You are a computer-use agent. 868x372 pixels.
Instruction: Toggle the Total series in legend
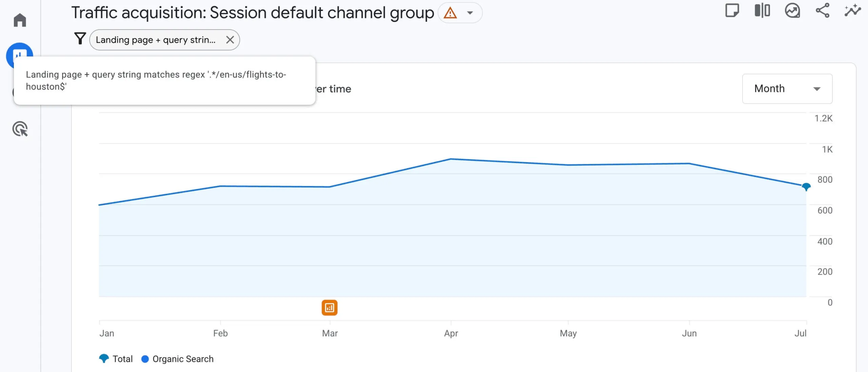[x=122, y=359]
